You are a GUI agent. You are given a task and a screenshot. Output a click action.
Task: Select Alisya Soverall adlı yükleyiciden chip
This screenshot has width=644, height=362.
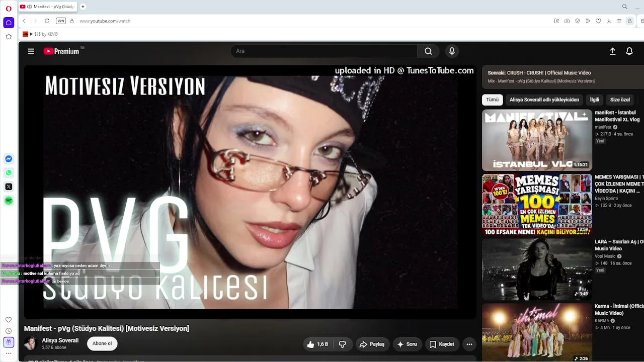544,100
